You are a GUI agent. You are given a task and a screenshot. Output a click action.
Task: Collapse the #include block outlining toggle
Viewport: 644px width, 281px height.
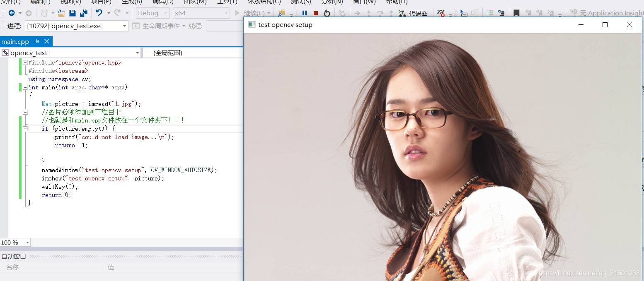click(25, 62)
